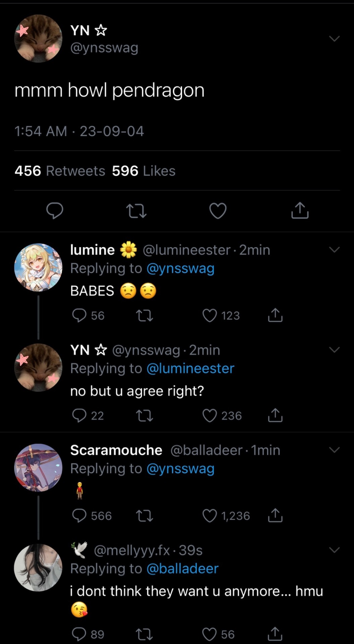
Task: Like lumine's 'BABES' reply
Action: click(210, 316)
